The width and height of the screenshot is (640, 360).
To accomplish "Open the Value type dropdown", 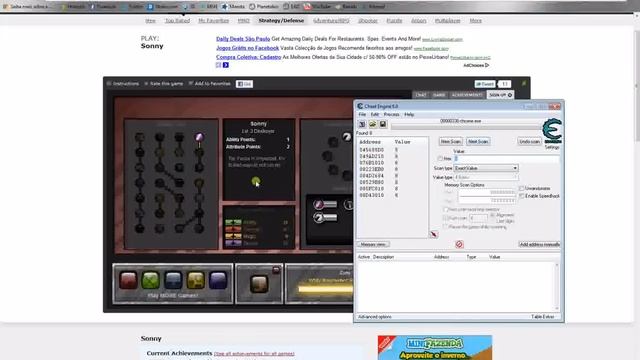I will point(486,177).
